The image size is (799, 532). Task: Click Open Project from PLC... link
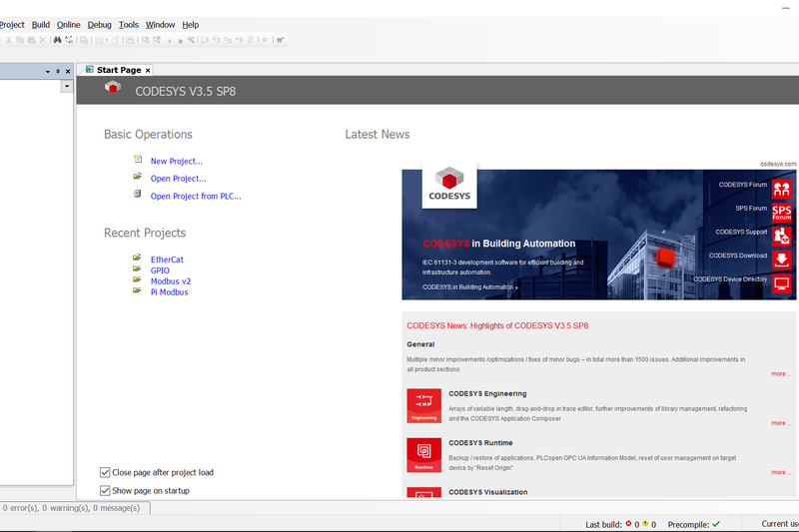pyautogui.click(x=196, y=196)
